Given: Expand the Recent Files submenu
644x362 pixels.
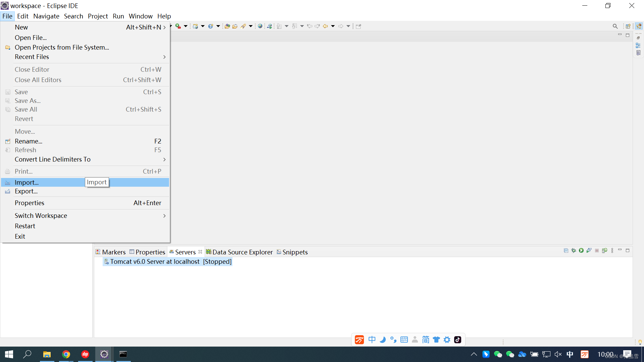Looking at the screenshot, I should pyautogui.click(x=164, y=57).
